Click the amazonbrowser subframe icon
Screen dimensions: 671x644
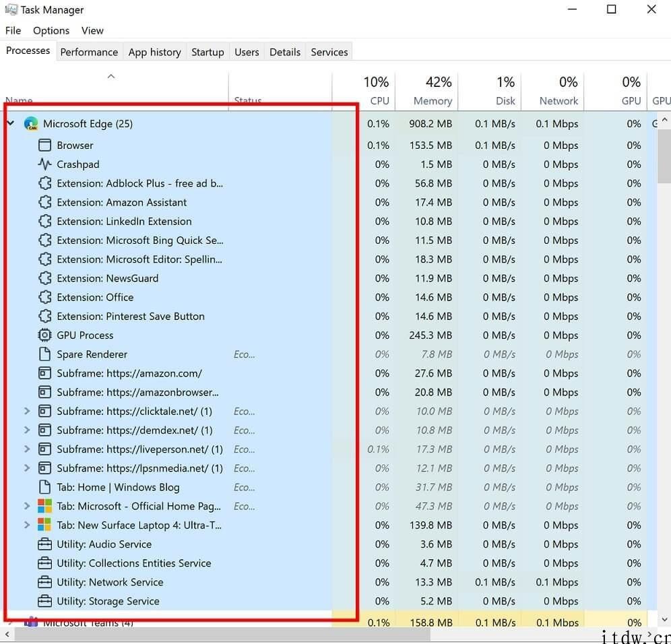pyautogui.click(x=44, y=392)
